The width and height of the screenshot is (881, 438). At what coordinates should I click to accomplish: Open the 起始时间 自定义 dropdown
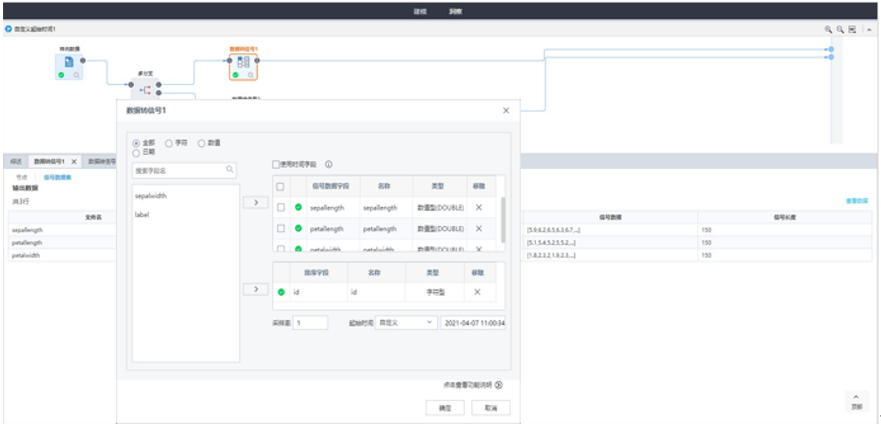404,322
